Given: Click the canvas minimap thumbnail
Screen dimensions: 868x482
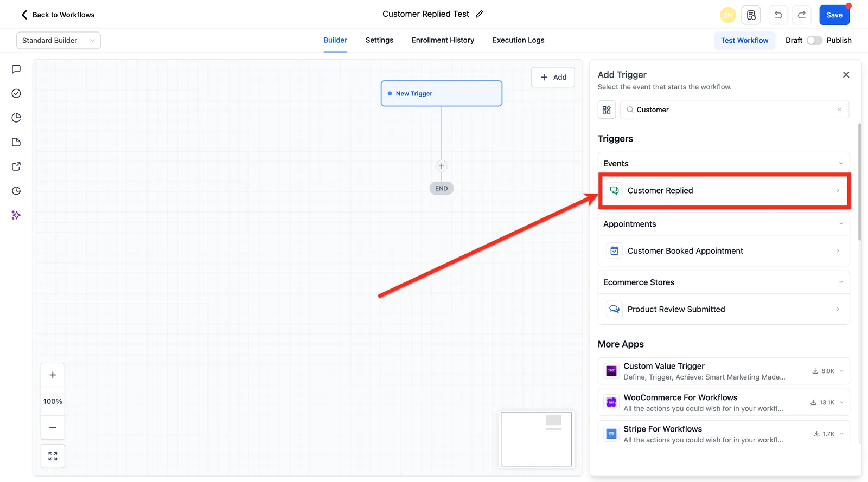Looking at the screenshot, I should pyautogui.click(x=536, y=439).
